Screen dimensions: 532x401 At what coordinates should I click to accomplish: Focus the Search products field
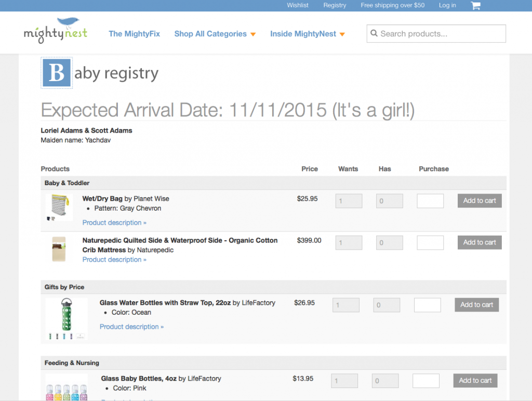tap(436, 33)
